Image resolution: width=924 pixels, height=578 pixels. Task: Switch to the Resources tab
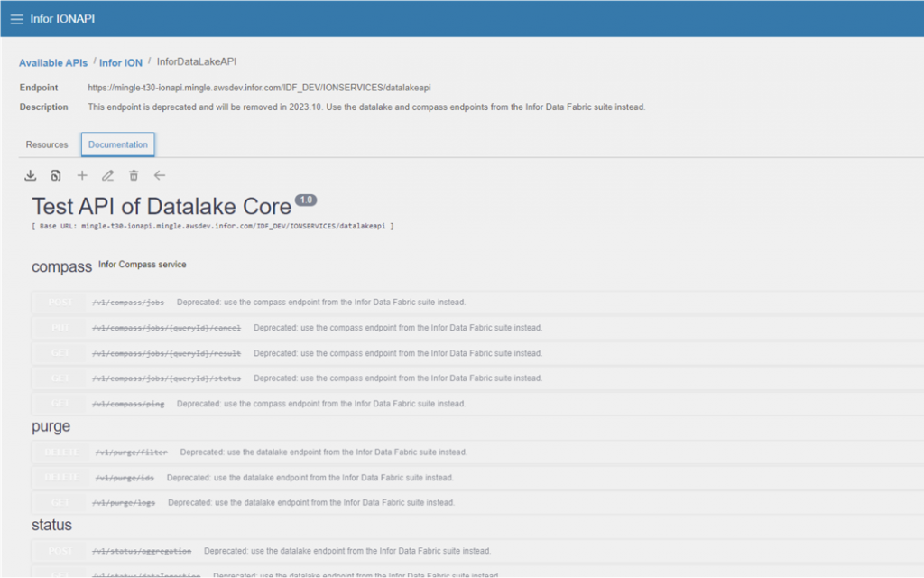(47, 144)
